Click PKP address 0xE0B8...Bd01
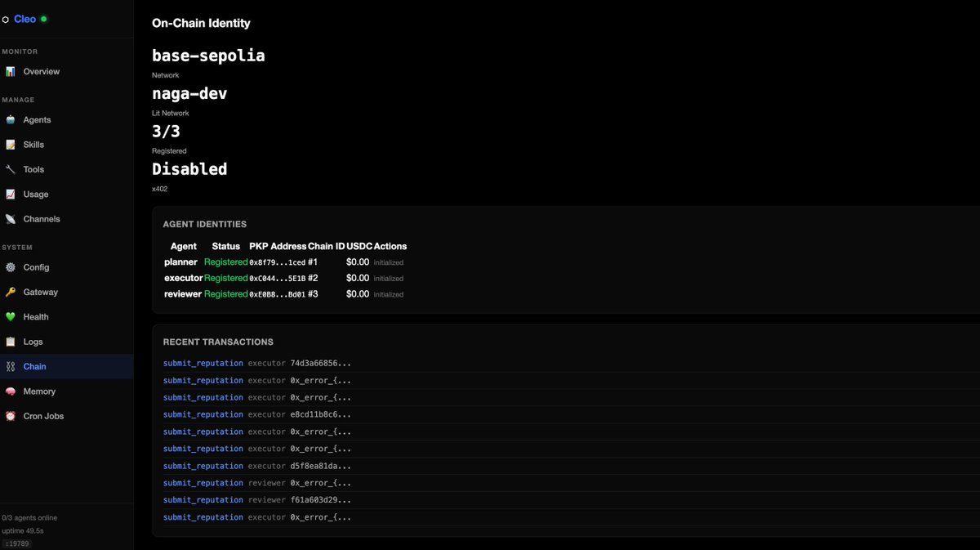The height and width of the screenshot is (550, 980). (278, 293)
